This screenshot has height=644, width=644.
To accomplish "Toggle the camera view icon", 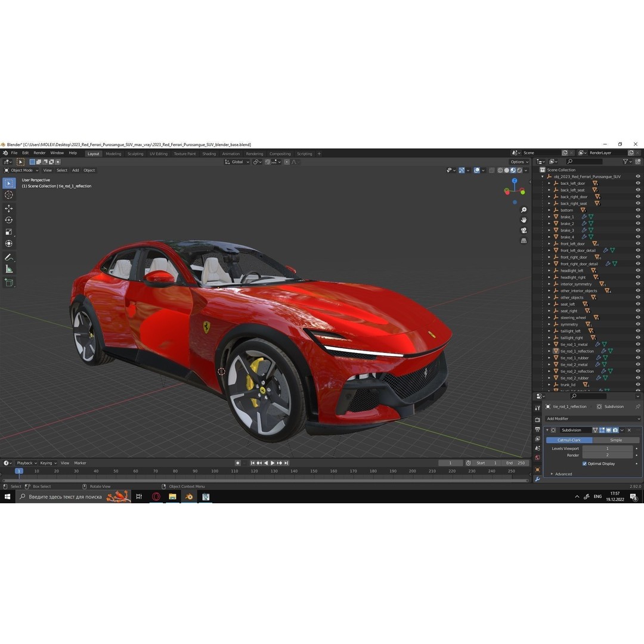I will [x=524, y=230].
